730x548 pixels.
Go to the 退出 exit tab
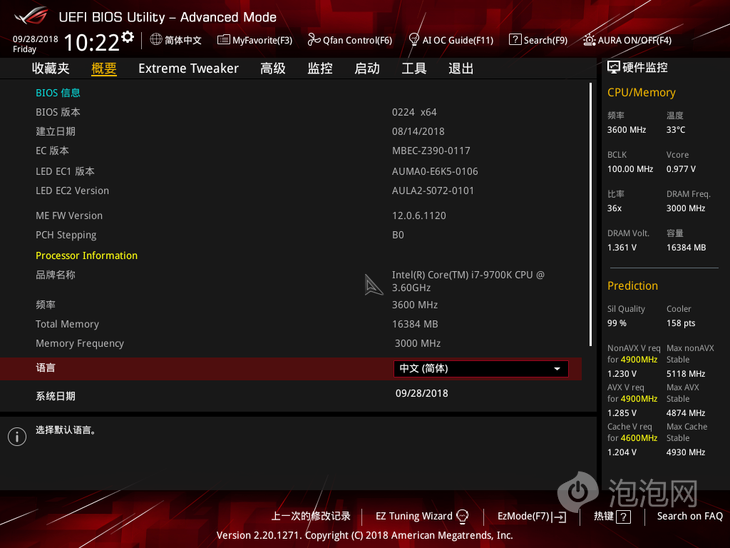[x=461, y=68]
